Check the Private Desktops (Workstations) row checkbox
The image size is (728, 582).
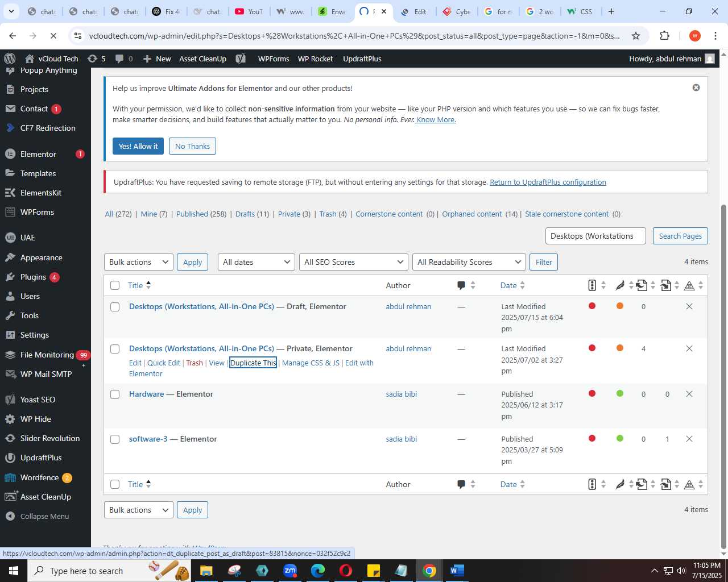point(115,349)
